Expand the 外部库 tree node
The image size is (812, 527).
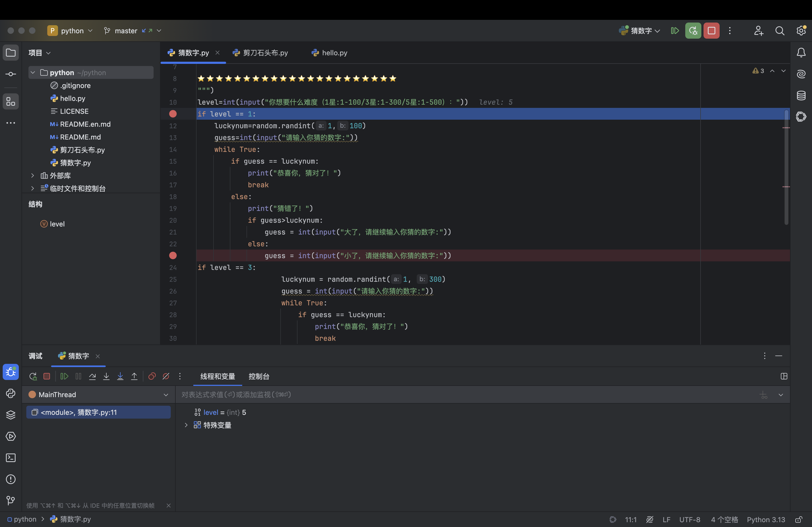click(x=32, y=175)
